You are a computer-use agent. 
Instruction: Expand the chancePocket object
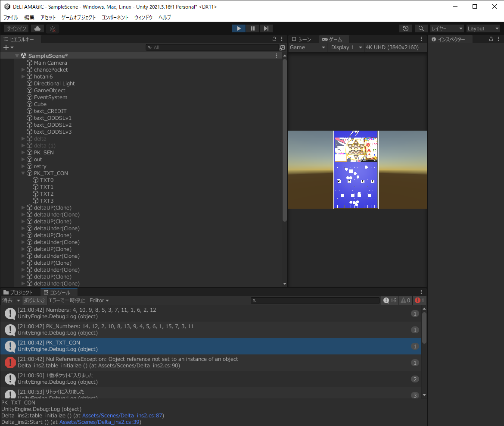[23, 70]
